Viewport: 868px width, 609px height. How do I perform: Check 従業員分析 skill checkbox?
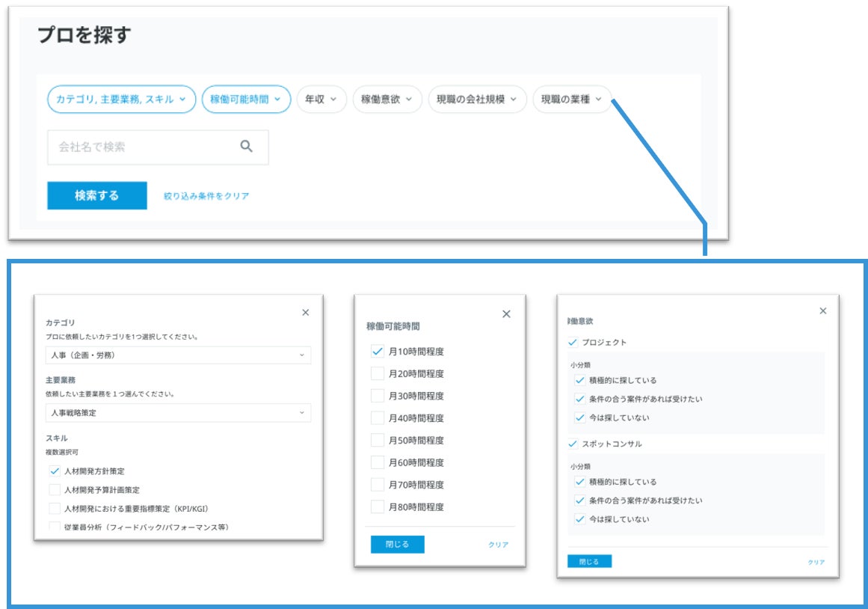coord(55,527)
